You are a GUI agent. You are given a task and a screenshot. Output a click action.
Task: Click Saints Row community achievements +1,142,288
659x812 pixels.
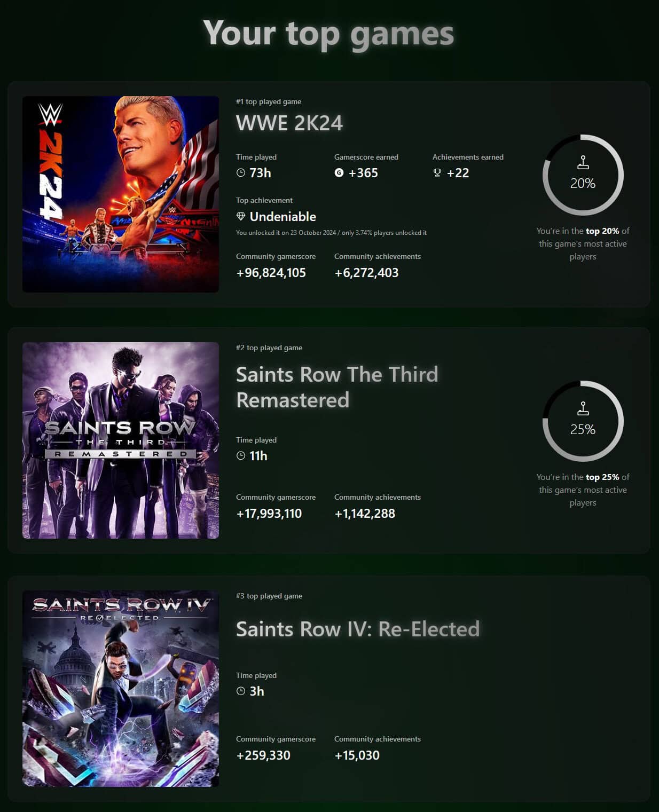[365, 514]
